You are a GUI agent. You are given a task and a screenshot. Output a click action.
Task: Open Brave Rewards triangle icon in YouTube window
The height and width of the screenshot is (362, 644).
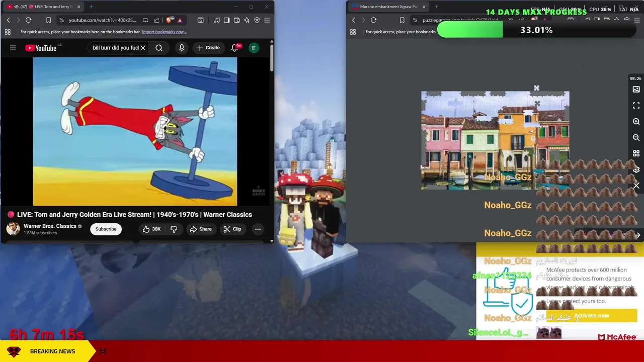coord(180,20)
